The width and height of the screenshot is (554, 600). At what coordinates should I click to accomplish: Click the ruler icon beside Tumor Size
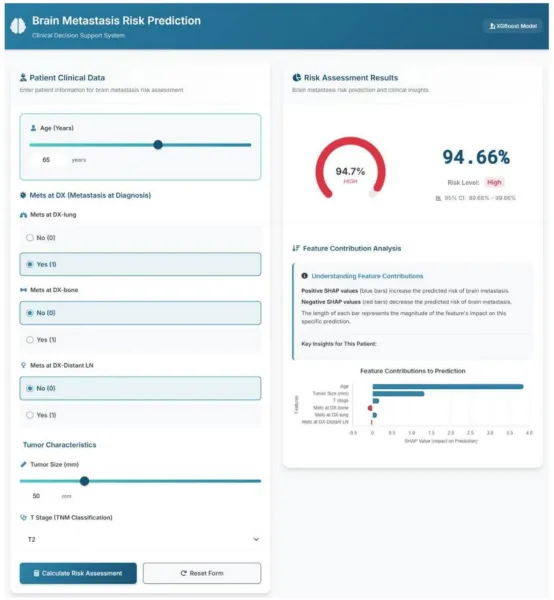pyautogui.click(x=23, y=464)
